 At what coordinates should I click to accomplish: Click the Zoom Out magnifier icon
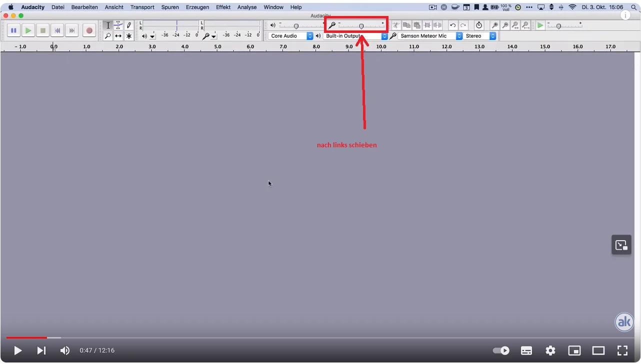[505, 25]
